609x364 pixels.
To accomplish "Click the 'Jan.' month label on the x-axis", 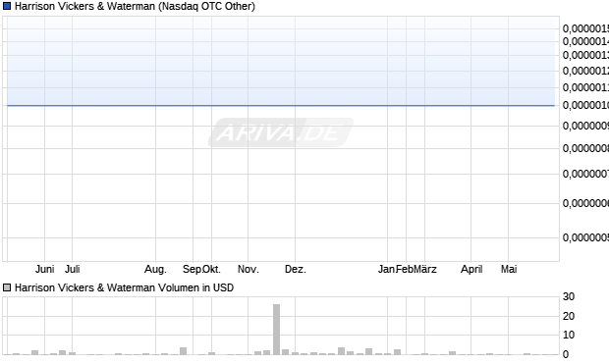I will coord(386,269).
